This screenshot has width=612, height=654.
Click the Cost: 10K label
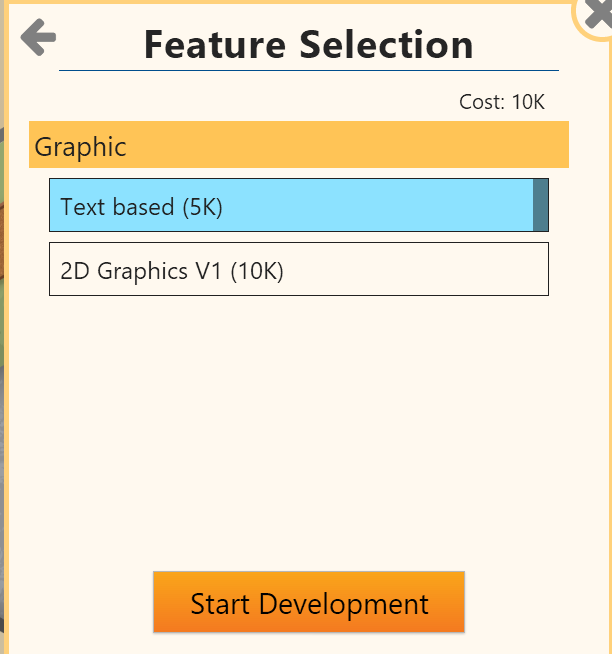coord(501,102)
